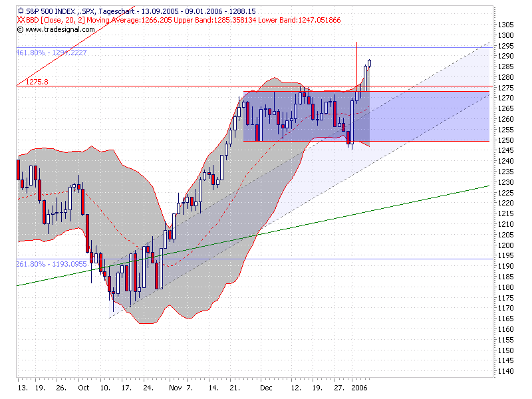
Task: Click the blue consolidation rectangle
Action: pyautogui.click(x=366, y=116)
